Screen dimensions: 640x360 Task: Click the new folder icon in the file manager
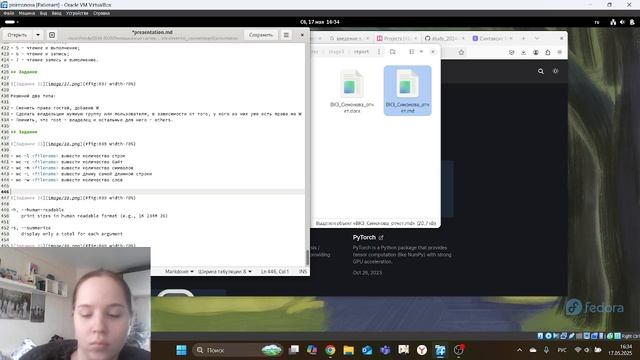pos(393,52)
